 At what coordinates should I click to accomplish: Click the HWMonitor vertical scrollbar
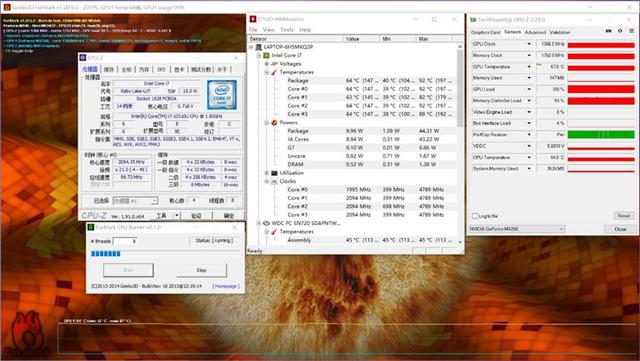[460, 145]
